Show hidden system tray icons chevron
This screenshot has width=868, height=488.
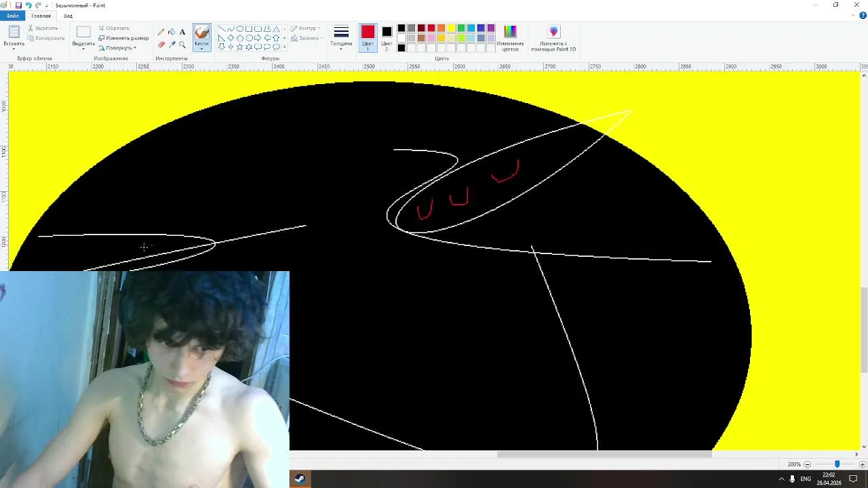coord(781,479)
